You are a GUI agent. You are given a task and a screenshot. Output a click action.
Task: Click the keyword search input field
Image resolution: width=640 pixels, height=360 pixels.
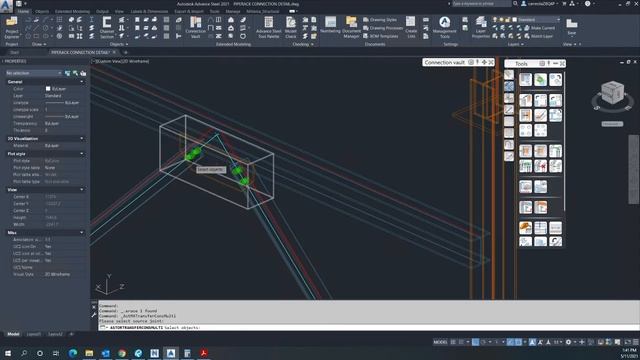coord(481,4)
